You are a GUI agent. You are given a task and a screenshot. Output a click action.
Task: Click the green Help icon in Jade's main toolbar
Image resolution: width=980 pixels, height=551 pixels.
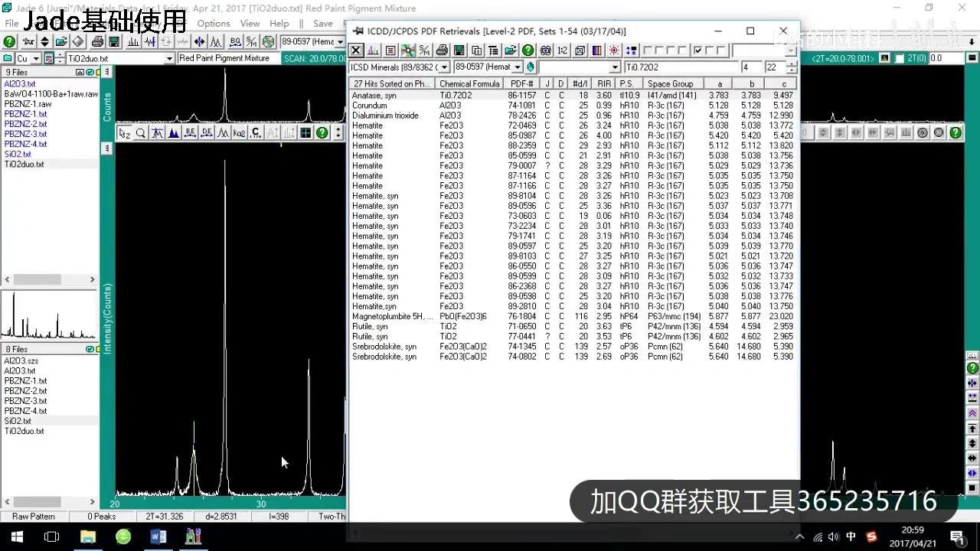(x=8, y=41)
